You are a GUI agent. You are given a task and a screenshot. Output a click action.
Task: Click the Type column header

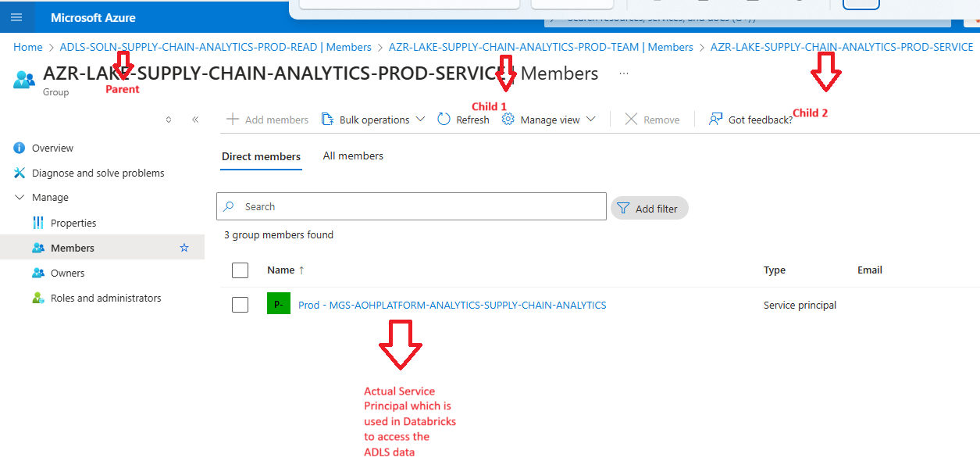click(775, 270)
